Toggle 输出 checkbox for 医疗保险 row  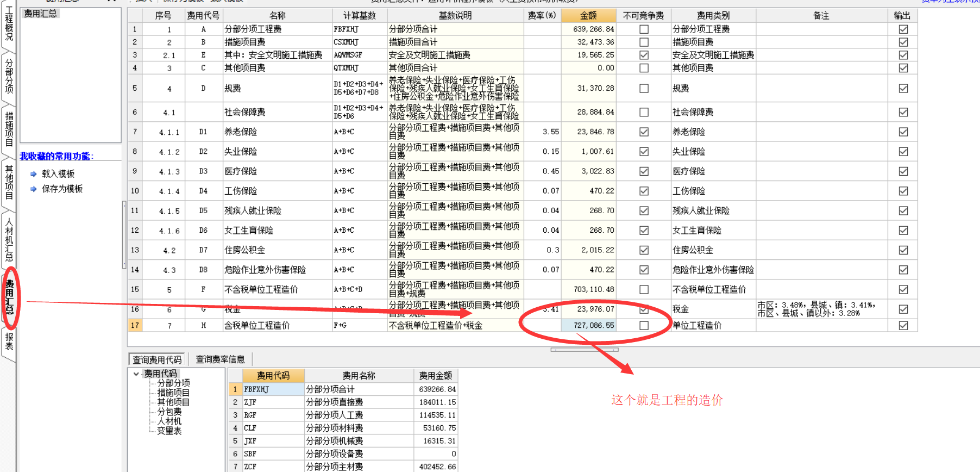(x=903, y=171)
